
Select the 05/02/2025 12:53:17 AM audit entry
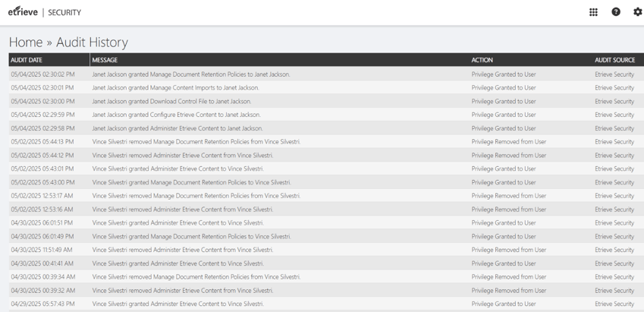coord(42,196)
